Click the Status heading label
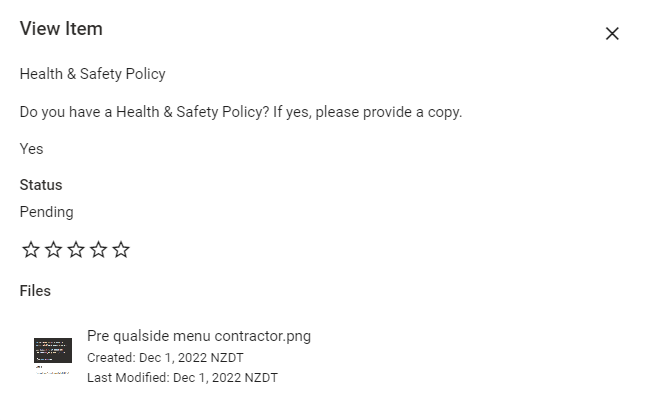Image resolution: width=650 pixels, height=420 pixels. pyautogui.click(x=41, y=185)
